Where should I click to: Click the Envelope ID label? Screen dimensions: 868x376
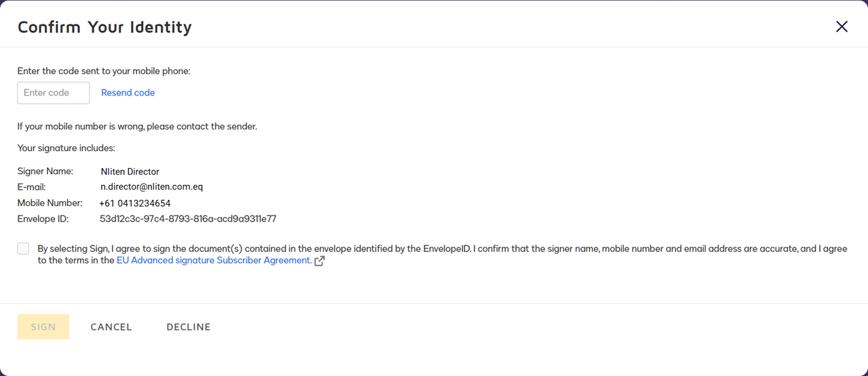[x=45, y=219]
